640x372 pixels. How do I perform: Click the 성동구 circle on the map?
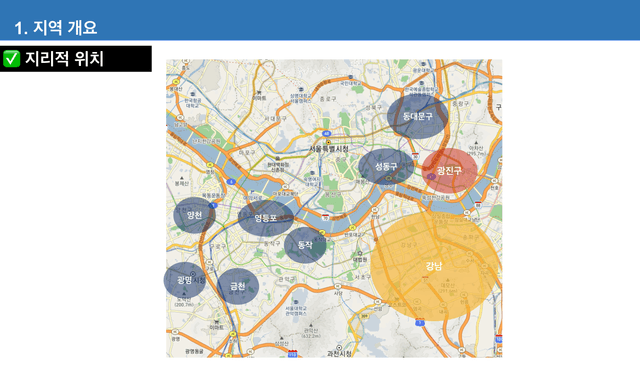(386, 166)
